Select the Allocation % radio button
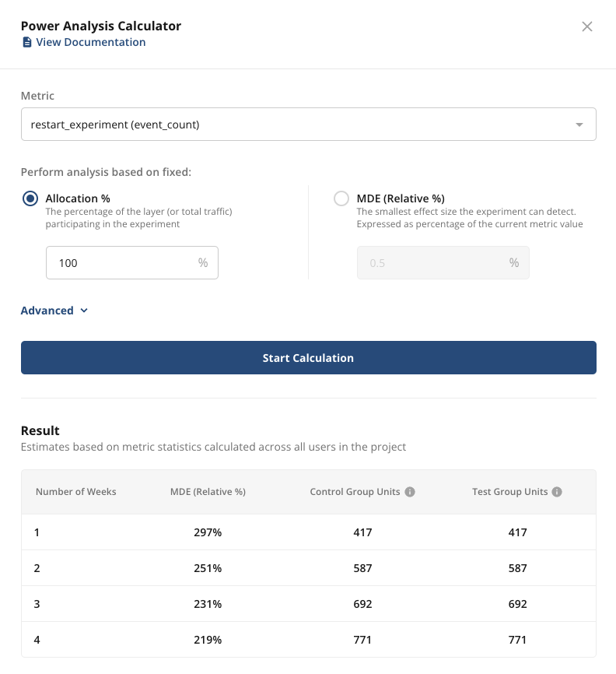This screenshot has height=674, width=616. [x=30, y=198]
